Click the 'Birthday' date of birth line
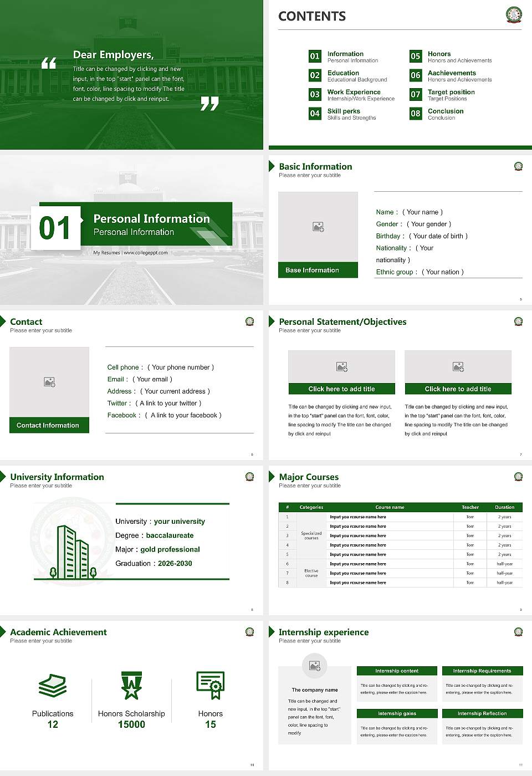This screenshot has width=532, height=776. pyautogui.click(x=422, y=236)
